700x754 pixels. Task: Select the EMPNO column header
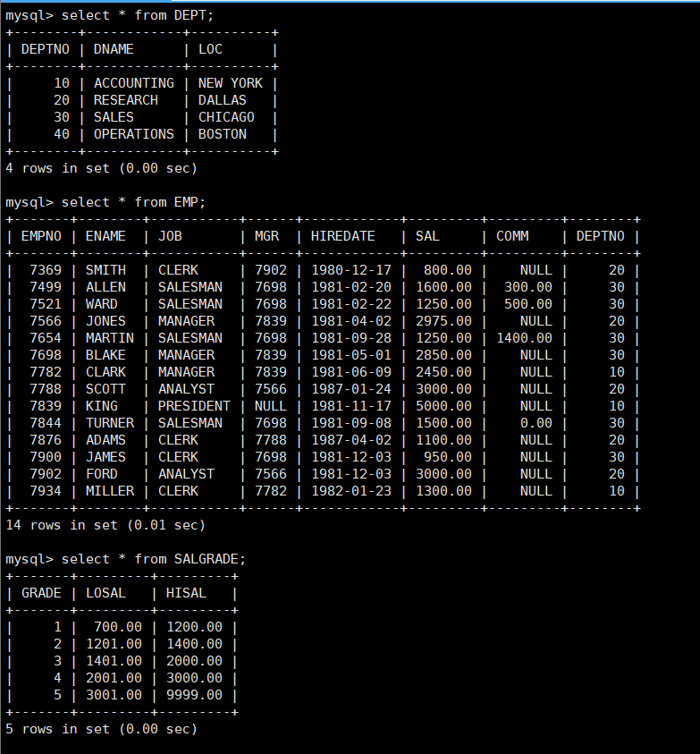click(41, 236)
